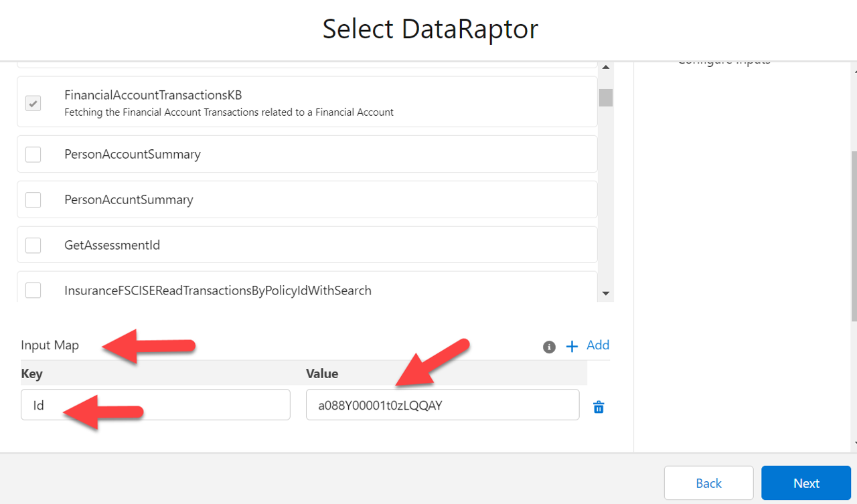Check the InsuranceFSCISEReadTransactionsByPolicyIdWithSearch checkbox

click(x=33, y=290)
